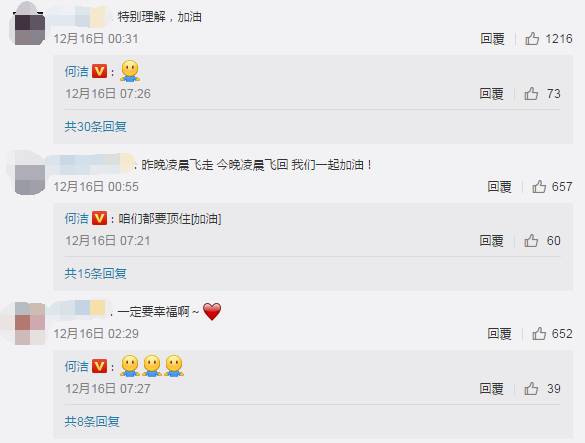Reply to the 00:55 comment via 回复

click(500, 186)
